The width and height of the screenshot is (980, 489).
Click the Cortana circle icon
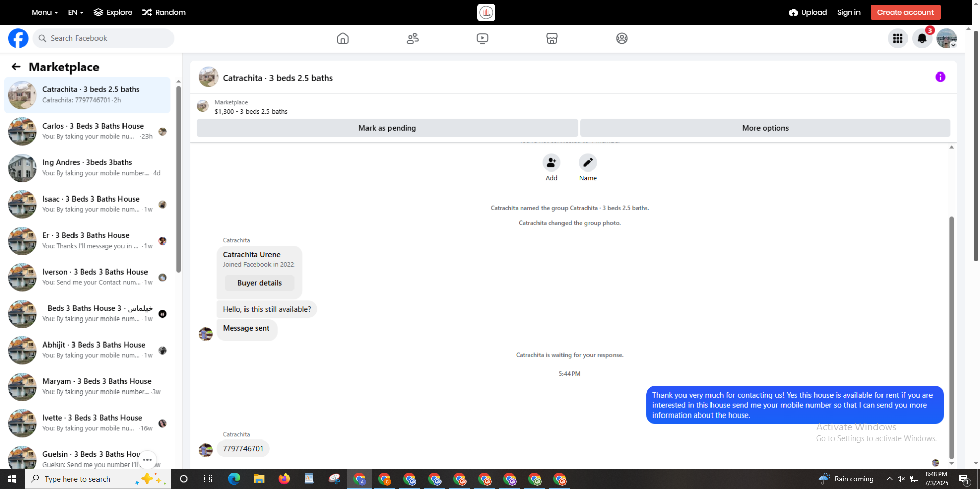[184, 479]
